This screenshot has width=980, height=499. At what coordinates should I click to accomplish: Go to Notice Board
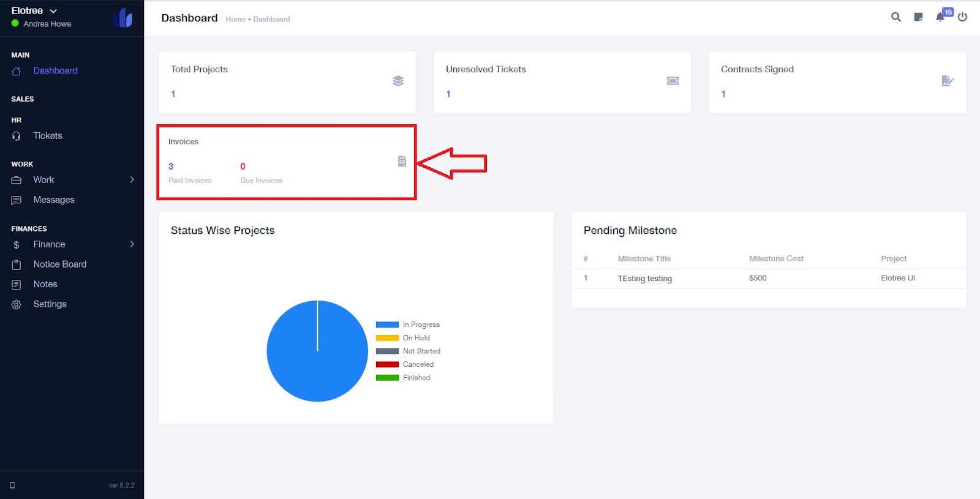60,264
